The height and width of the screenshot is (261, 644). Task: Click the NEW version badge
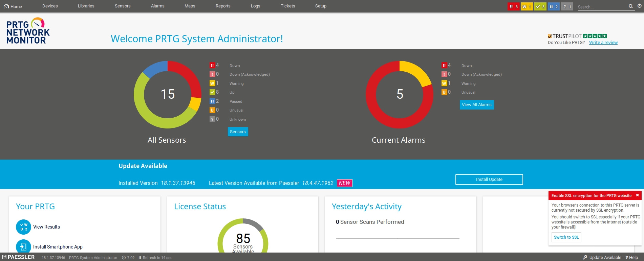(345, 183)
